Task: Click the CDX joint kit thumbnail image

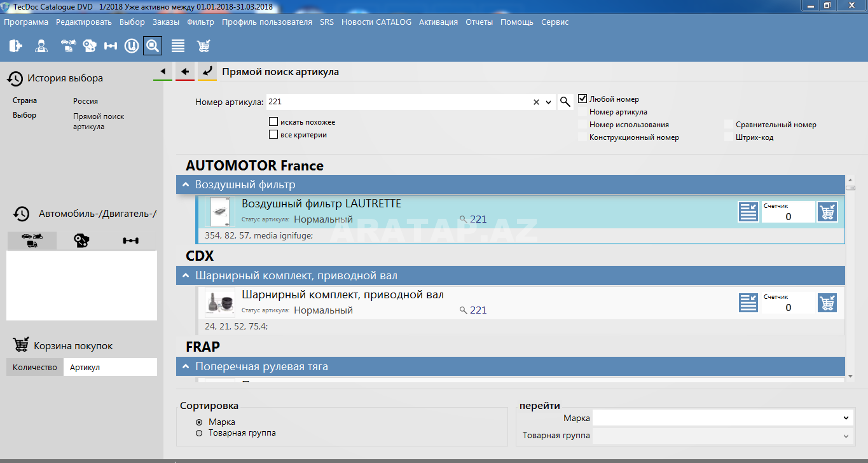Action: (220, 303)
